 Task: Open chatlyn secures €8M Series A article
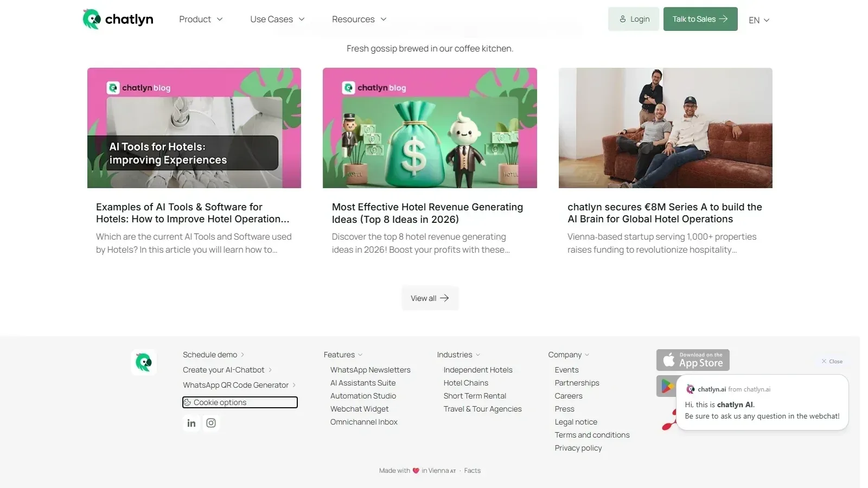[x=665, y=213]
